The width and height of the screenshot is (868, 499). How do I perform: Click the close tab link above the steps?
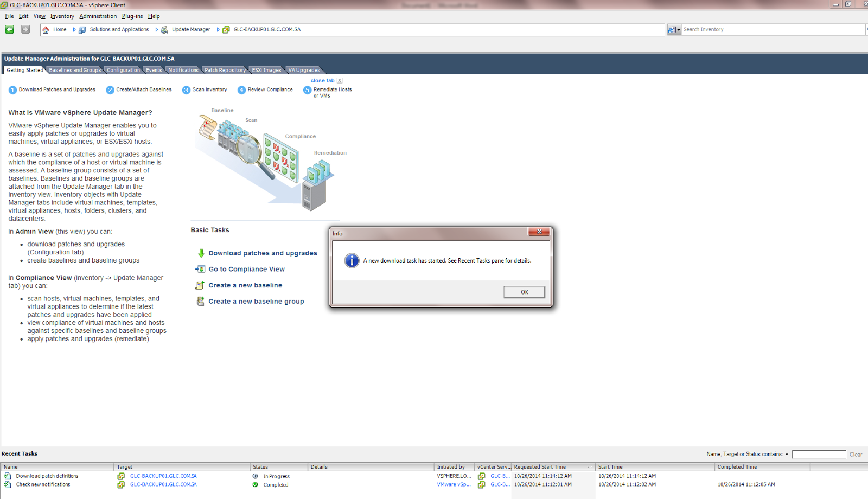[x=321, y=80]
